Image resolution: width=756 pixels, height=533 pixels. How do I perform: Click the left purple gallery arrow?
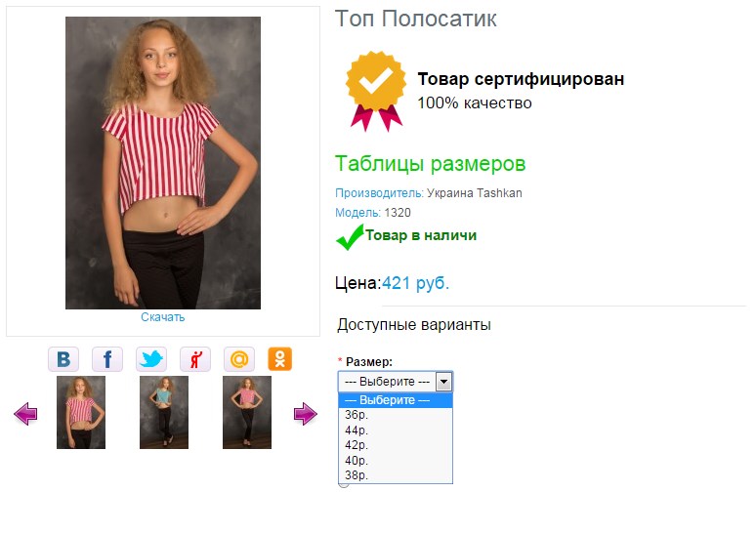tap(25, 415)
